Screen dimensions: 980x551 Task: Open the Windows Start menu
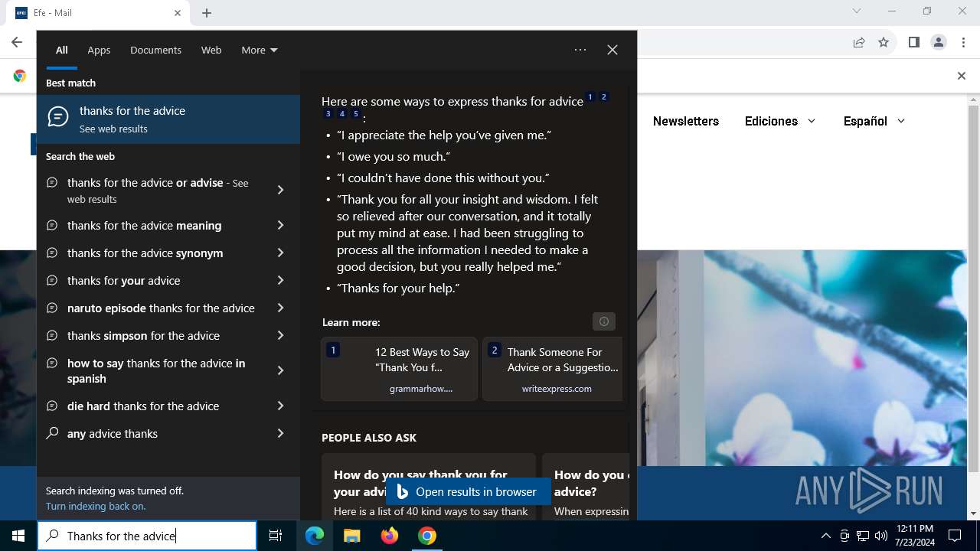click(x=18, y=536)
